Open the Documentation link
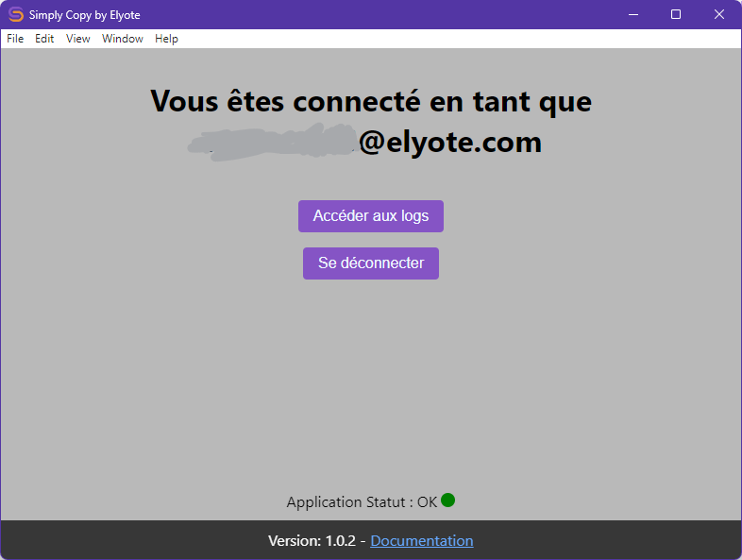This screenshot has width=742, height=560. (x=422, y=540)
